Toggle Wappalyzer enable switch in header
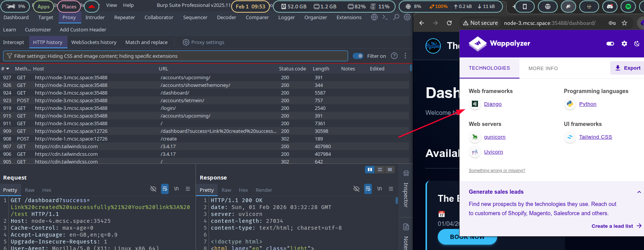644x250 pixels. 610,44
